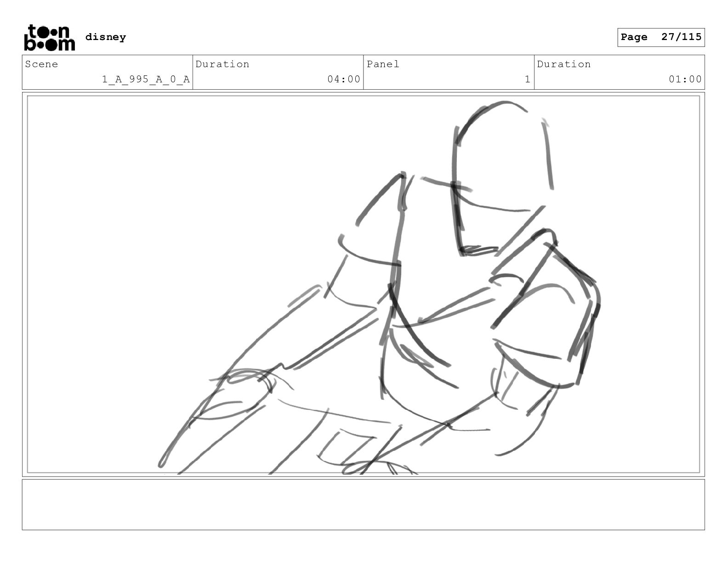Click the panel number '1'
728x563 pixels.
[x=528, y=79]
